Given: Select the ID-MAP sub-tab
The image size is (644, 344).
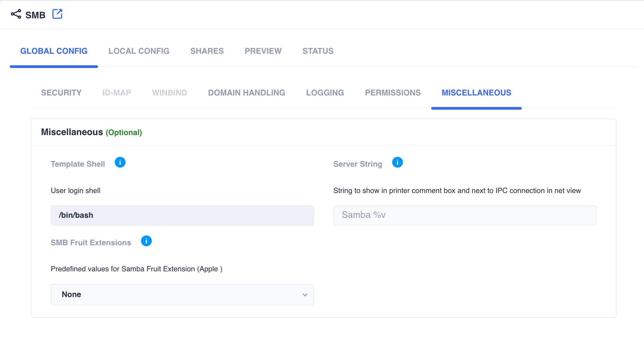Looking at the screenshot, I should coord(117,93).
